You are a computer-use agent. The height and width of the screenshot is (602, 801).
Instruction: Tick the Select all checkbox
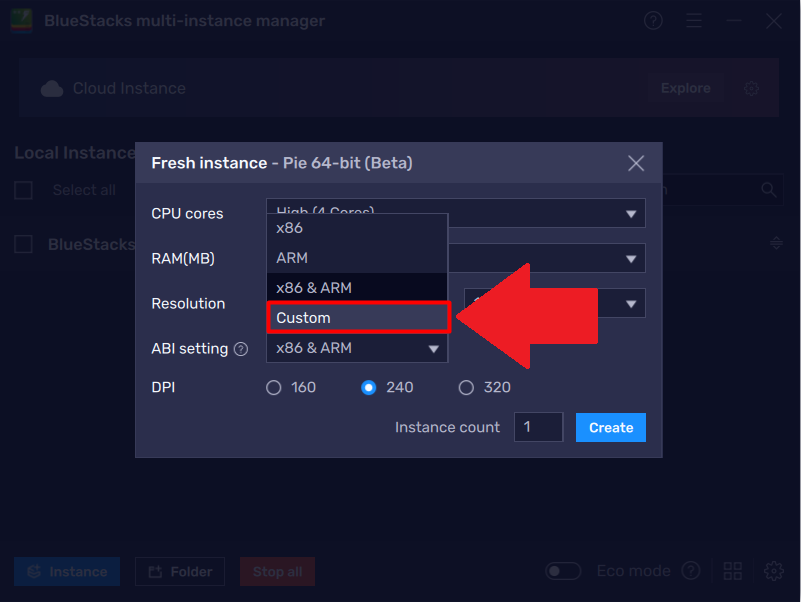pos(23,190)
